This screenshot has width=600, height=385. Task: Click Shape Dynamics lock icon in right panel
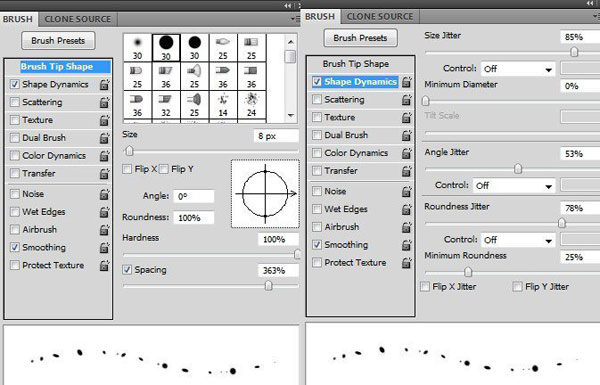click(x=407, y=82)
